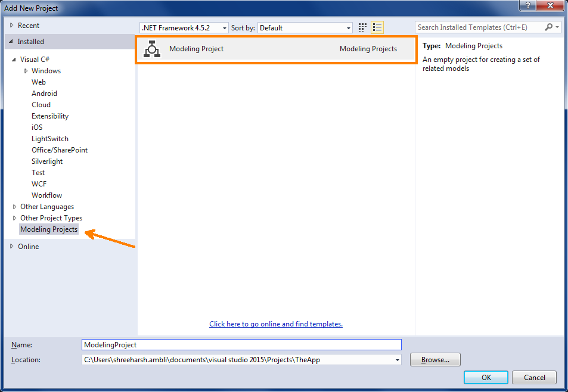This screenshot has height=392, width=568.
Task: Expand the Windows node
Action: 26,71
